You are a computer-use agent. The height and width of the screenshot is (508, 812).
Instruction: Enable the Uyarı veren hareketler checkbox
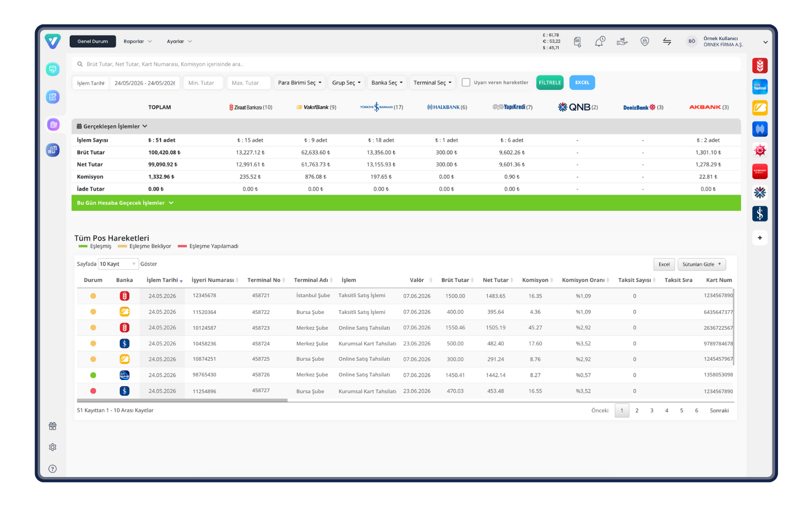pos(466,82)
